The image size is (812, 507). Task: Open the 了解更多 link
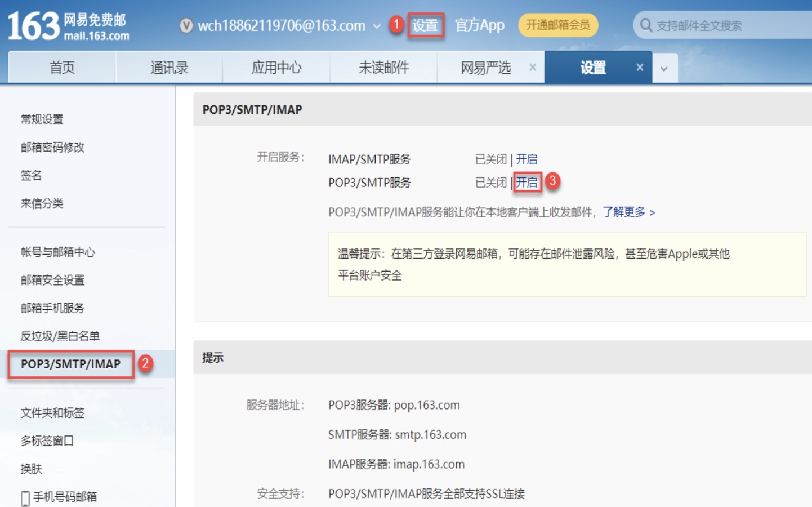pyautogui.click(x=629, y=212)
